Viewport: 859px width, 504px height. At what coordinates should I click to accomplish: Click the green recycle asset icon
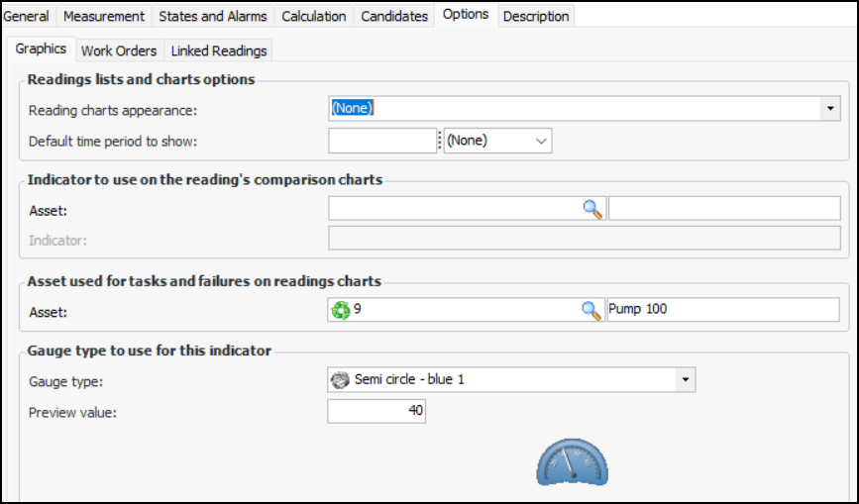coord(341,310)
